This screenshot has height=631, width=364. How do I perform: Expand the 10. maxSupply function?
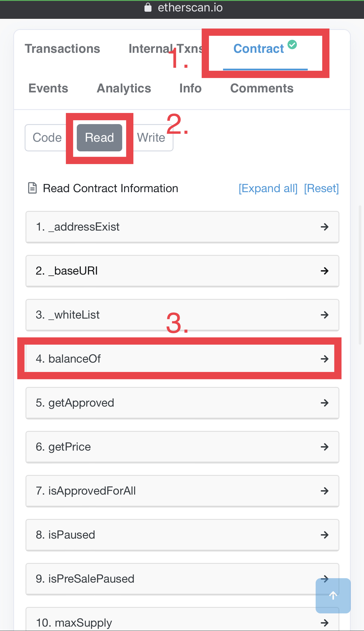(x=182, y=619)
